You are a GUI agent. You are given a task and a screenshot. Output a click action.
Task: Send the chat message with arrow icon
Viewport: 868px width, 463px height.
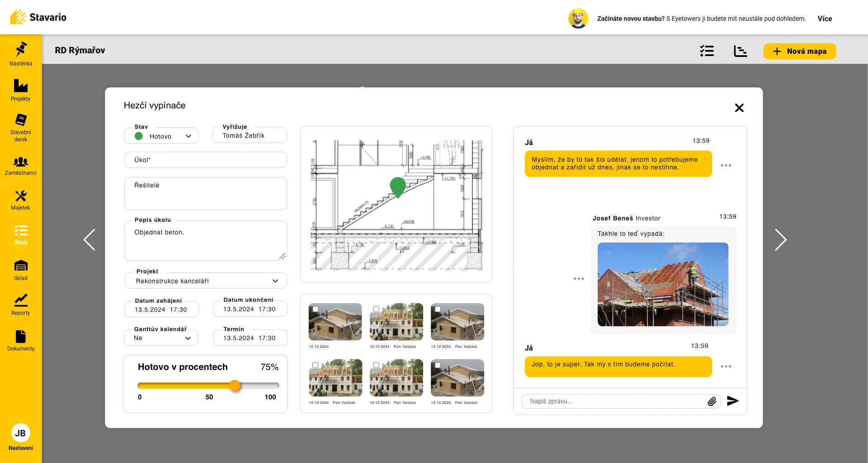tap(732, 401)
